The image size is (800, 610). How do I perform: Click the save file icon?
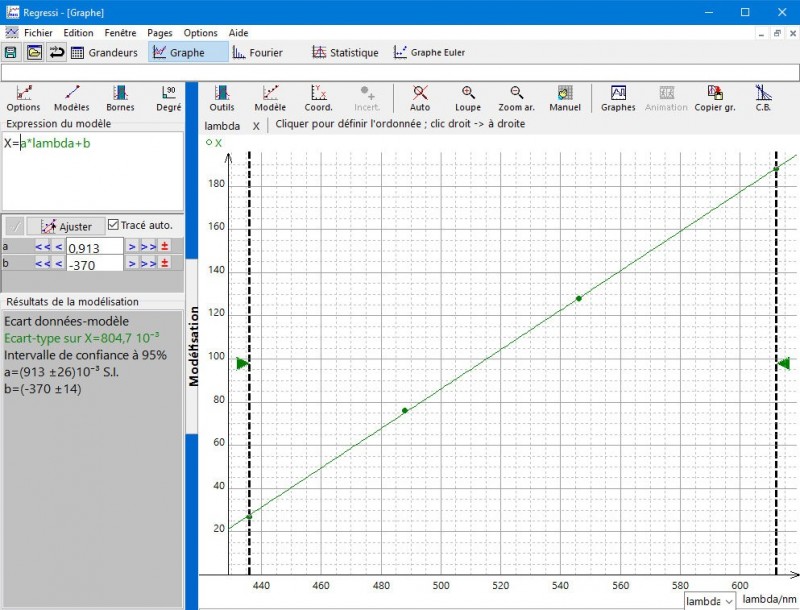[x=11, y=53]
